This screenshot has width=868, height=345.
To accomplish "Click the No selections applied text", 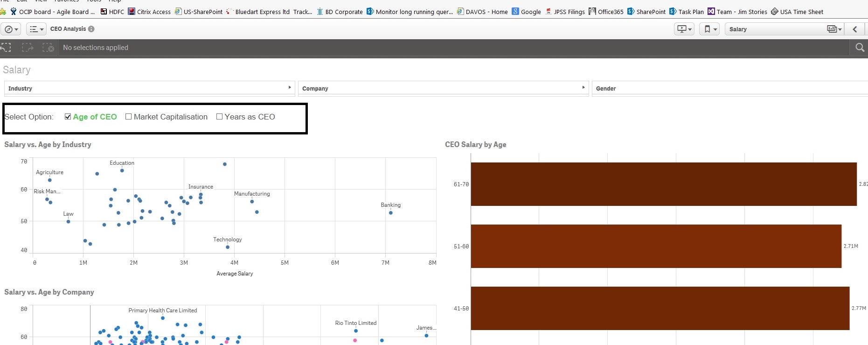I will click(96, 48).
